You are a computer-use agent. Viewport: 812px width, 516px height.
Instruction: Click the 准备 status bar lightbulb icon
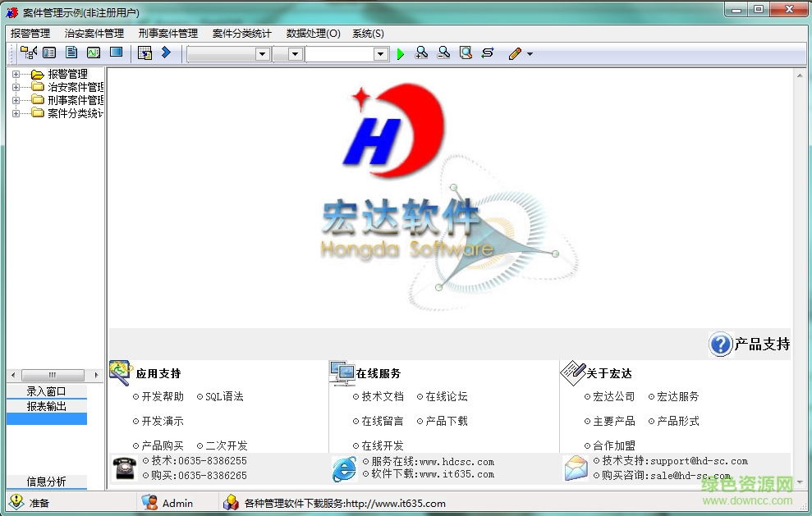tap(16, 502)
